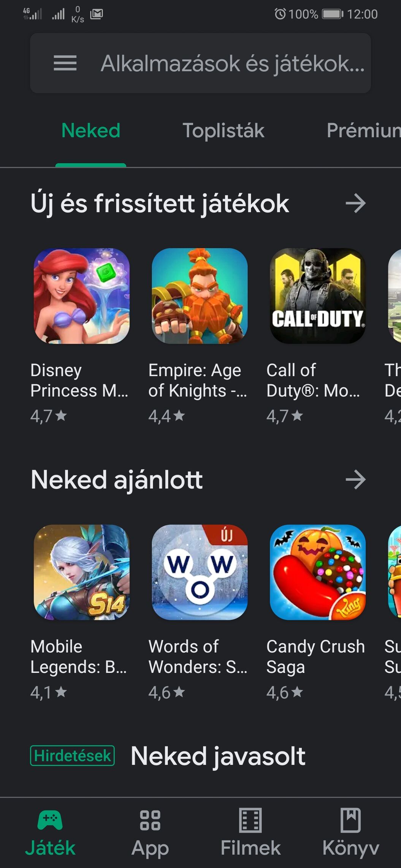
Task: Tap the Neked javasolt section heading
Action: pyautogui.click(x=218, y=756)
